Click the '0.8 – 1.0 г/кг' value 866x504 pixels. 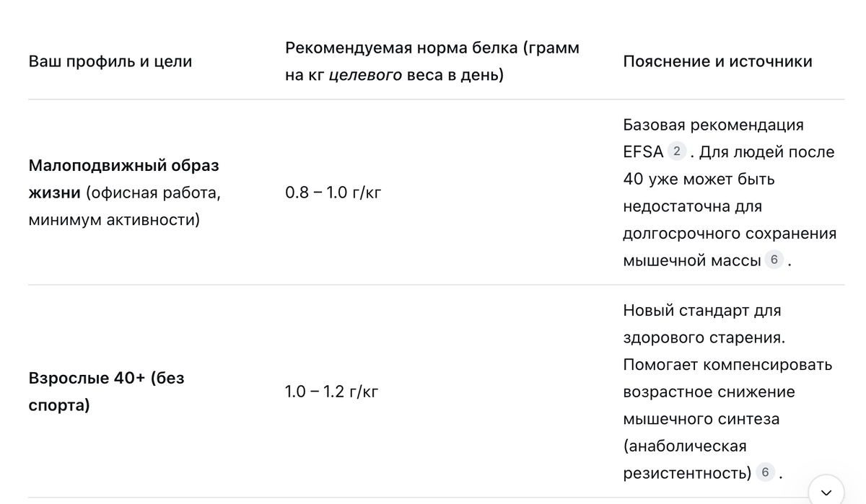(x=333, y=193)
